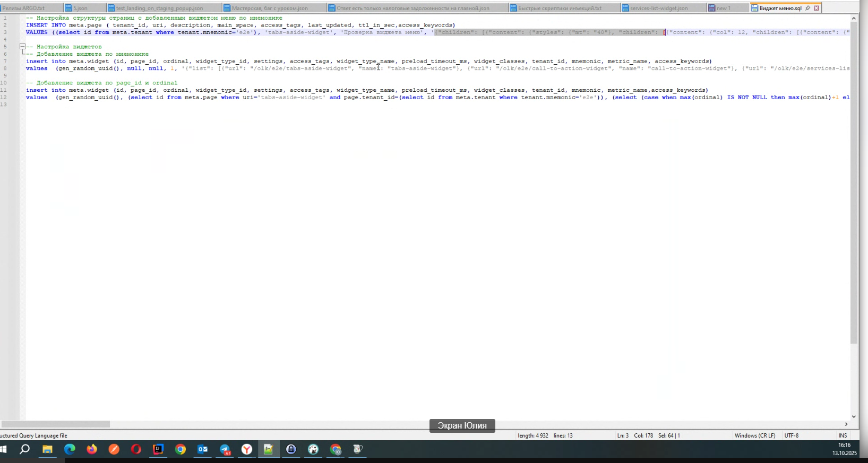Screen dimensions: 868x463
Task: Open the Windows (CR LF) line ending selector
Action: [x=755, y=435]
